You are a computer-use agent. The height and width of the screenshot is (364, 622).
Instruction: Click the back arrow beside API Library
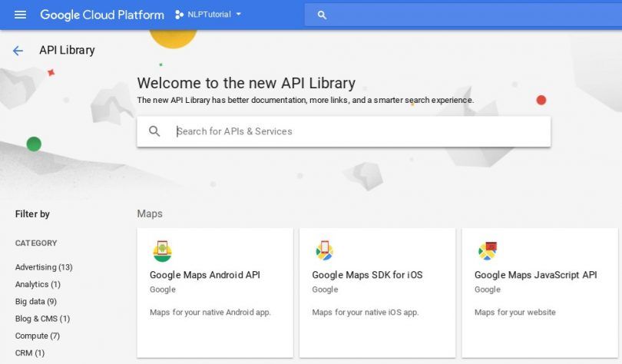point(18,51)
